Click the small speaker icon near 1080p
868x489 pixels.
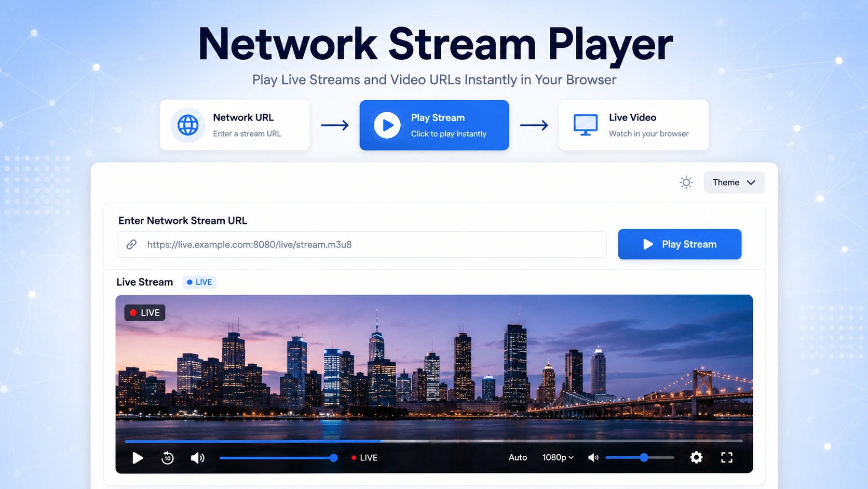coord(593,458)
